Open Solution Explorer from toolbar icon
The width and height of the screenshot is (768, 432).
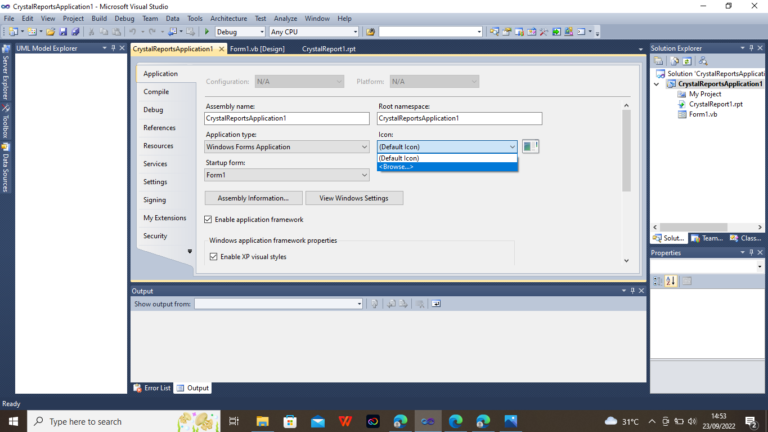494,32
